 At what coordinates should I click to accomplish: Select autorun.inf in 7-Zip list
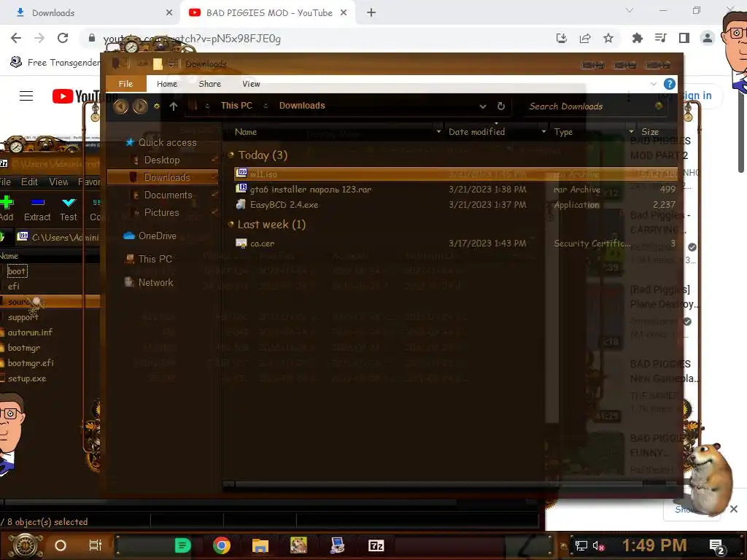pyautogui.click(x=29, y=332)
